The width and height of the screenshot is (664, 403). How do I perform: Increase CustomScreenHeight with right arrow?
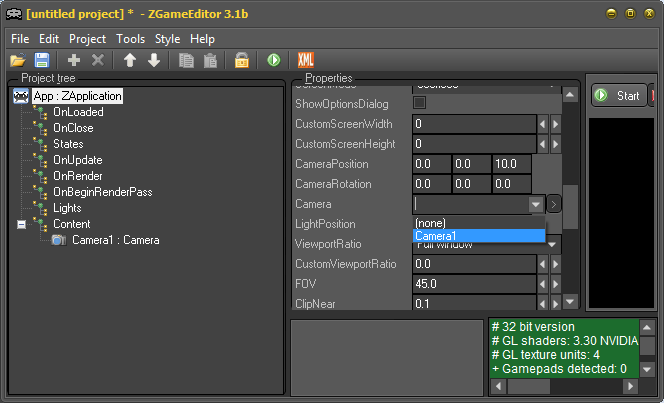(556, 144)
